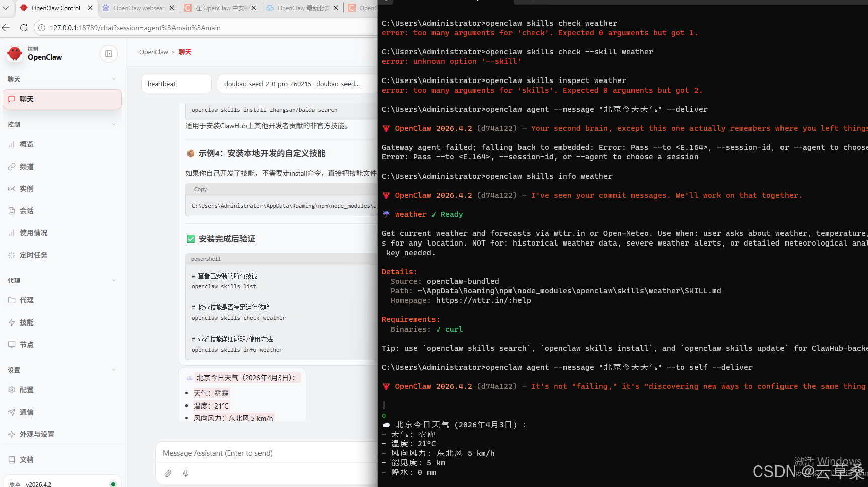Click the site info icon in address bar

[42, 28]
